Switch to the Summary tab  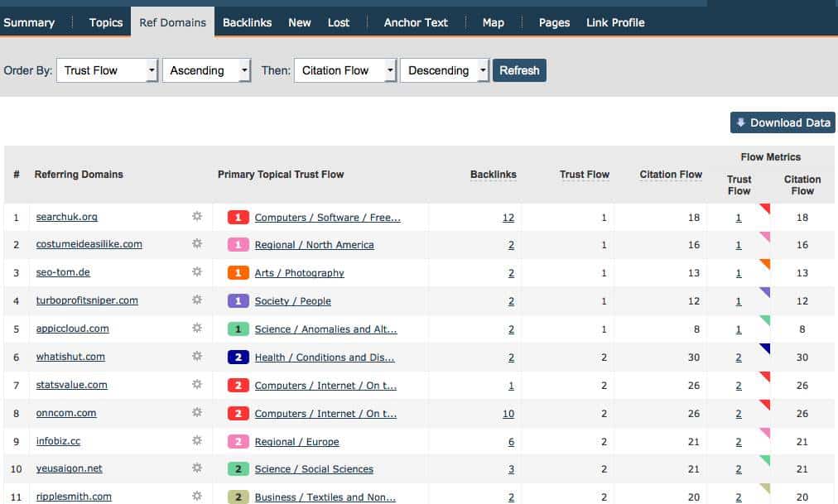(29, 22)
